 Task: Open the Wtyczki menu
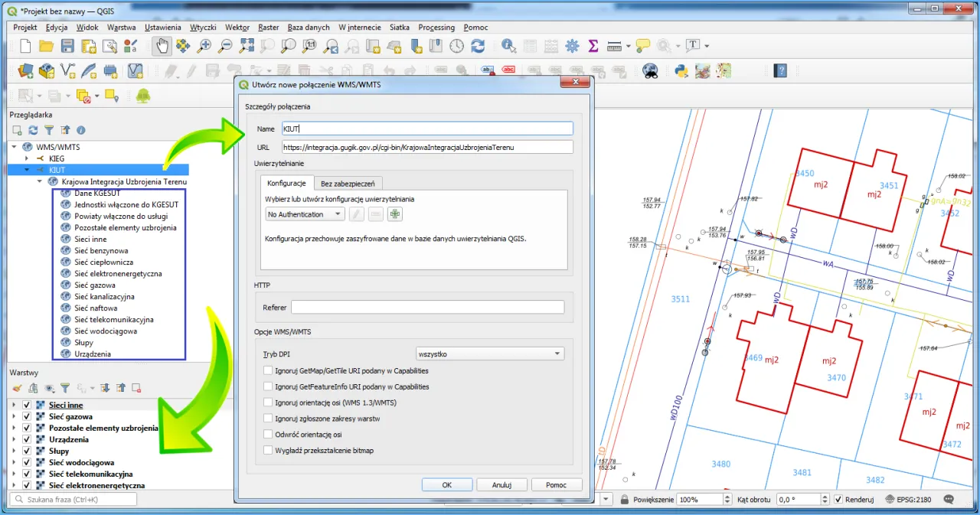click(203, 28)
